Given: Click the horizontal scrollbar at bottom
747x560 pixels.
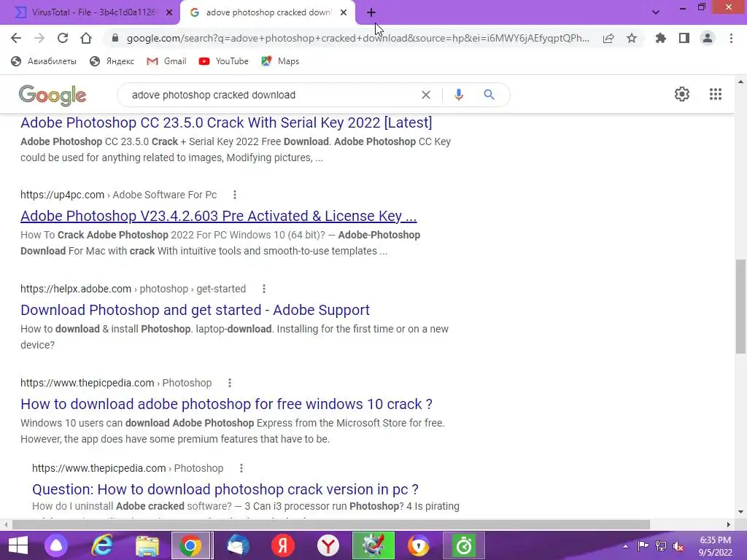Looking at the screenshot, I should [x=331, y=524].
